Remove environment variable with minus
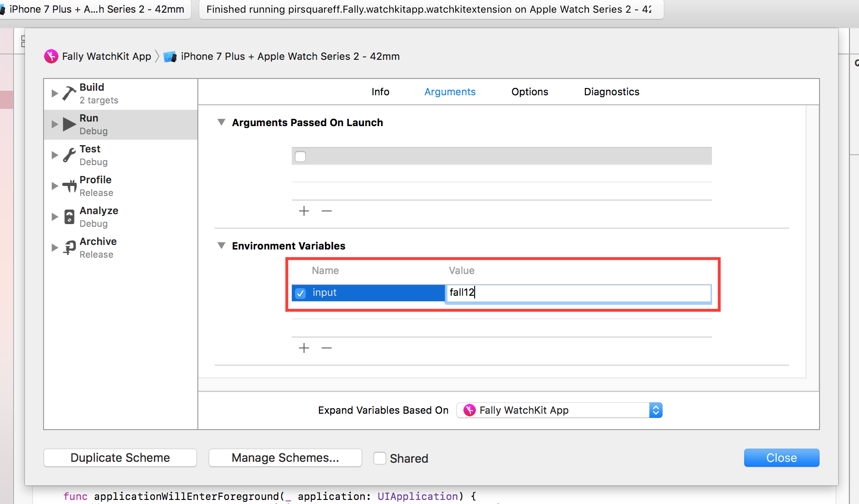The image size is (859, 504). pyautogui.click(x=327, y=348)
